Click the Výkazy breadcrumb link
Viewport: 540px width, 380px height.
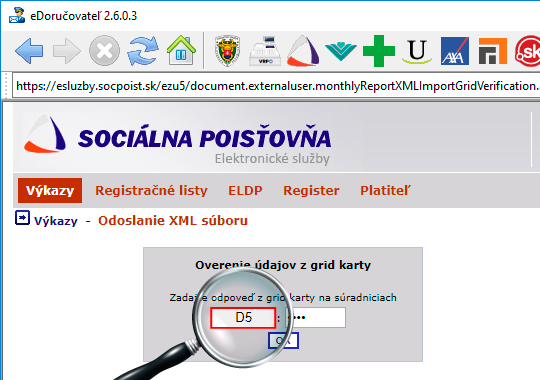tap(56, 221)
